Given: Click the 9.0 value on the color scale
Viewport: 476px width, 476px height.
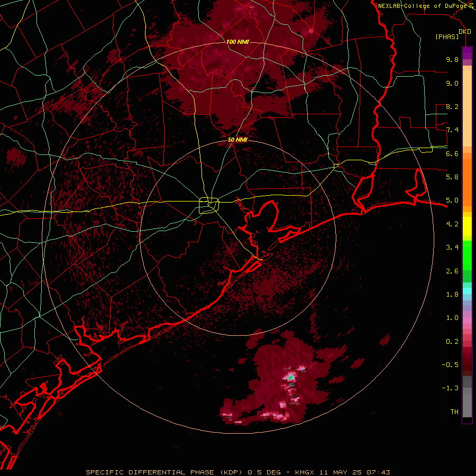Looking at the screenshot, I should (x=452, y=83).
